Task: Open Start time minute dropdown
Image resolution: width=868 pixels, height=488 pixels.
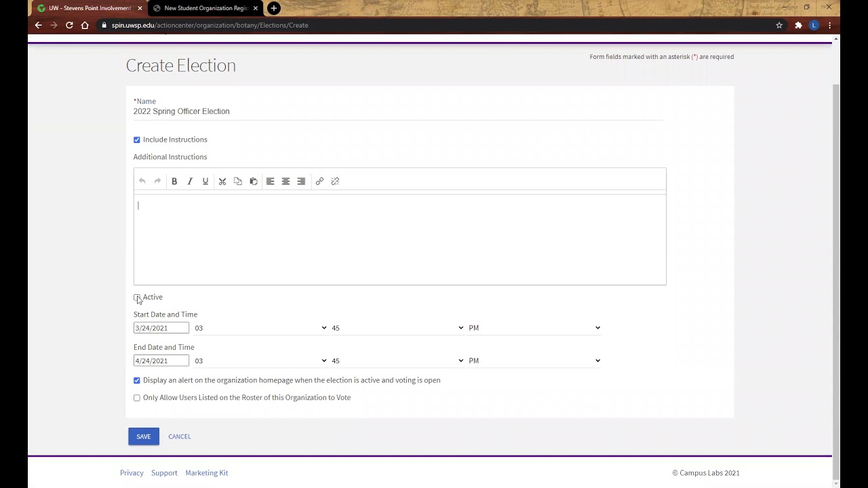Action: pyautogui.click(x=397, y=328)
